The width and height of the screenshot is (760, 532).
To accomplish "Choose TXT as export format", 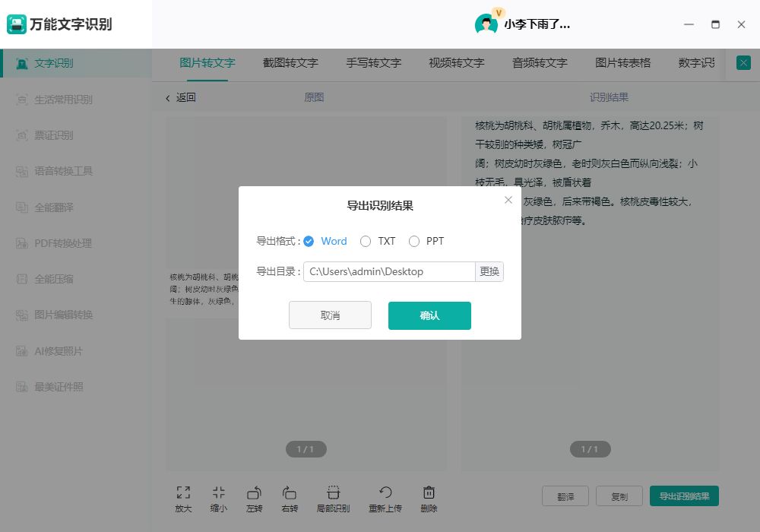I will point(366,241).
